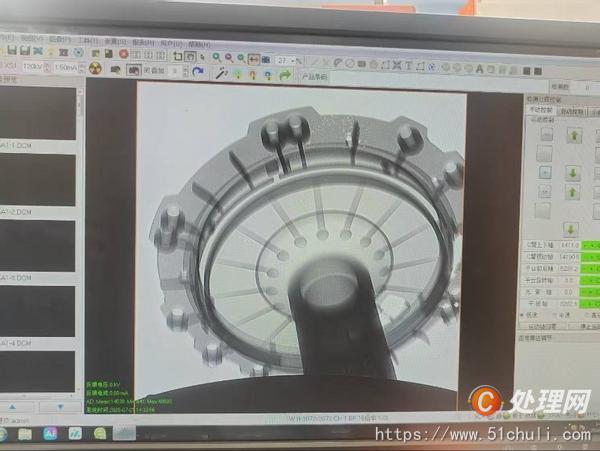The width and height of the screenshot is (600, 451).
Task: Select the A1-2.DCM image thumbnail
Action: [x=36, y=180]
